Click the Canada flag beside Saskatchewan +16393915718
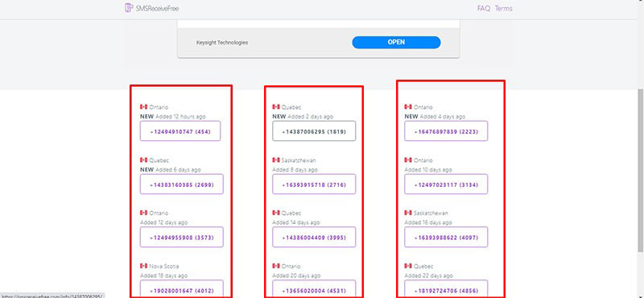This screenshot has height=298, width=644. 276,160
